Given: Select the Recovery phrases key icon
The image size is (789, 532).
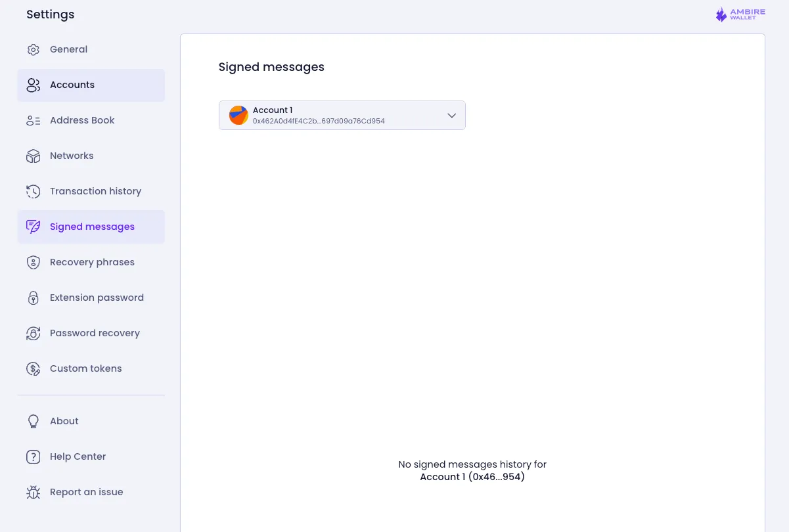Looking at the screenshot, I should (33, 262).
